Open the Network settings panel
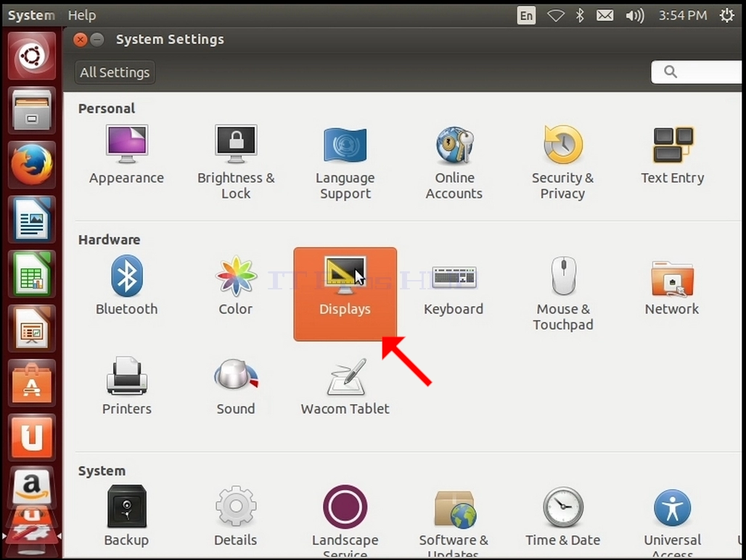This screenshot has width=746, height=560. pos(672,287)
